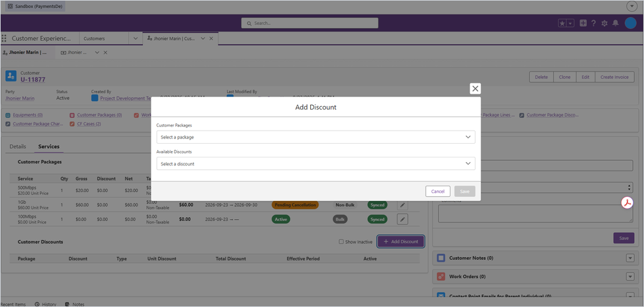Open Notes in the utility bar
Viewport: 644px width, 307px height.
tap(75, 304)
